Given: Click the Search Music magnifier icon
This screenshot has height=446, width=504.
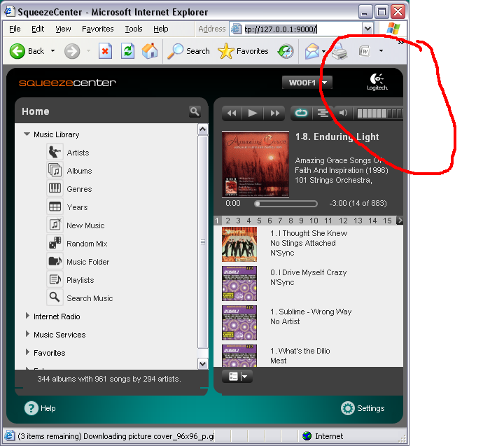Looking at the screenshot, I should coord(55,298).
